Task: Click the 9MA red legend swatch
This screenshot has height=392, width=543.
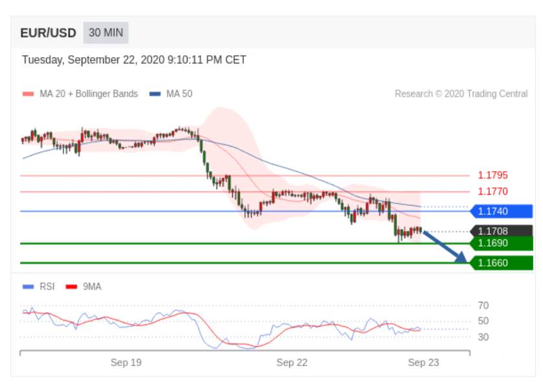Action: [x=71, y=287]
